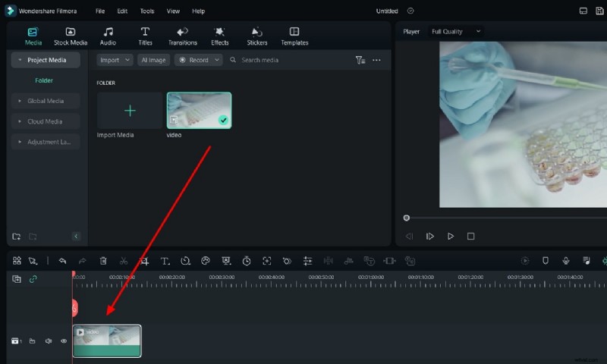
Task: Open the Templates tab
Action: click(294, 36)
